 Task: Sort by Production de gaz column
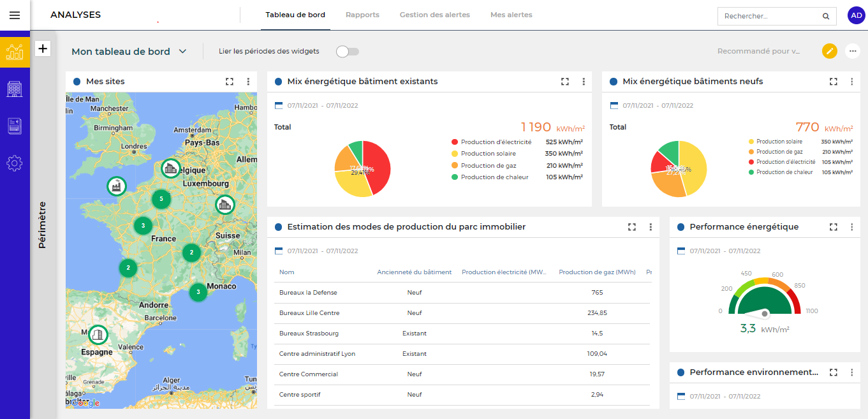(597, 272)
